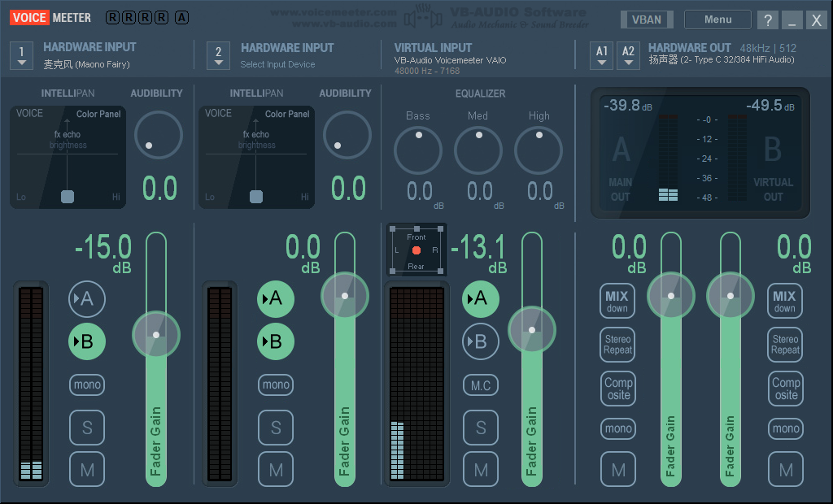Mute output bus B
Screen dimensions: 833x504
786,470
